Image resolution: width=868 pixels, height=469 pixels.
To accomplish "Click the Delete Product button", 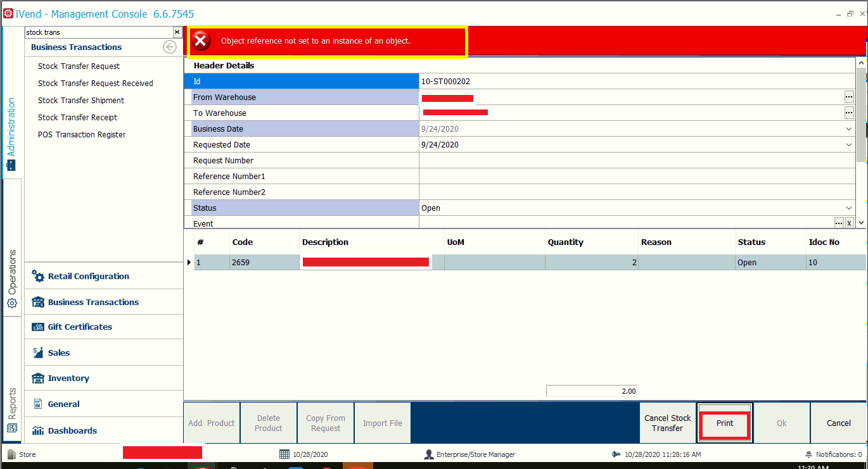I will (x=269, y=423).
